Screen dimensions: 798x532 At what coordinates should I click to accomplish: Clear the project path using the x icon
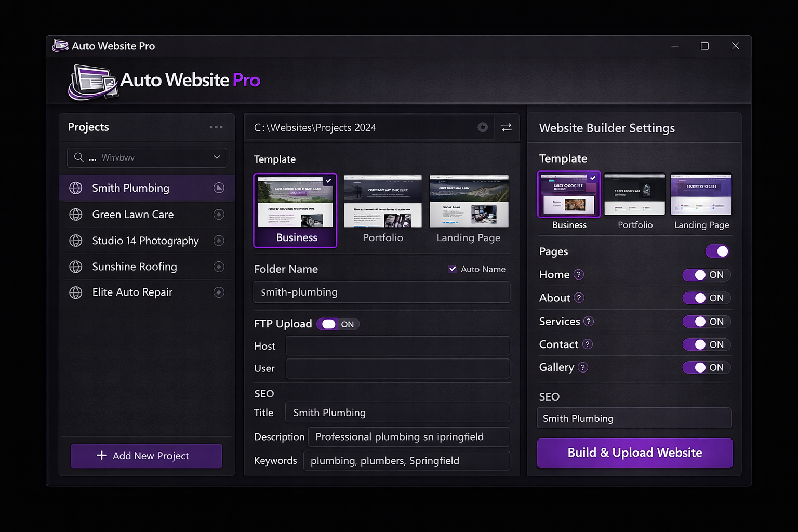coord(483,127)
